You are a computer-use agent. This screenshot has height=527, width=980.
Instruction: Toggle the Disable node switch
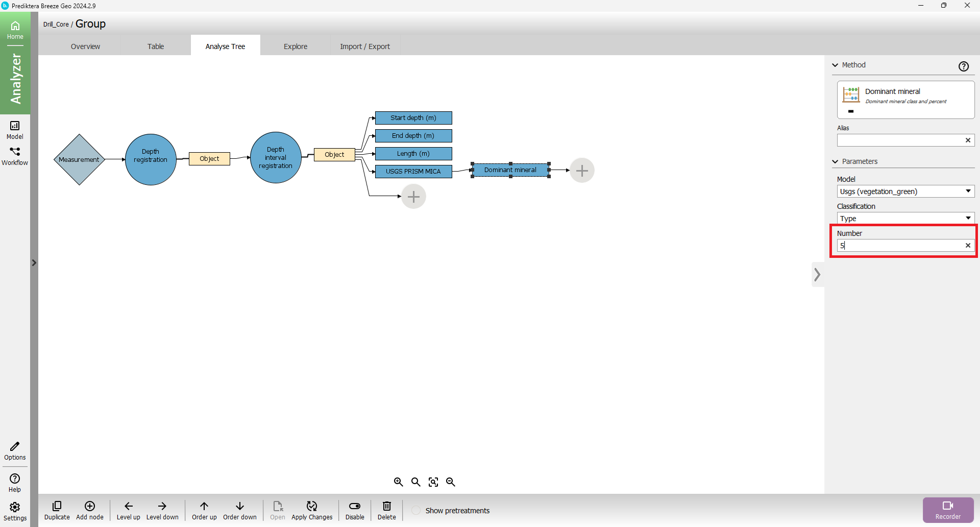click(355, 506)
